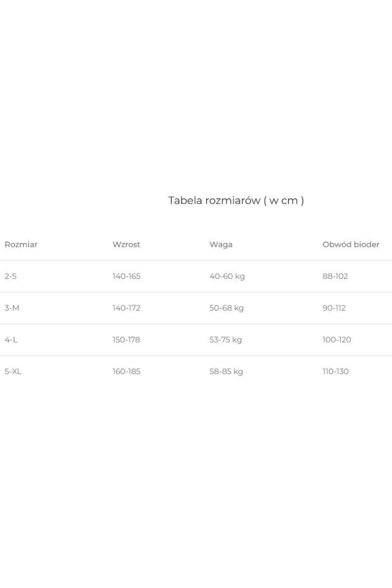This screenshot has height=588, width=392.
Task: Select the 2-S size cell
Action: (x=11, y=276)
